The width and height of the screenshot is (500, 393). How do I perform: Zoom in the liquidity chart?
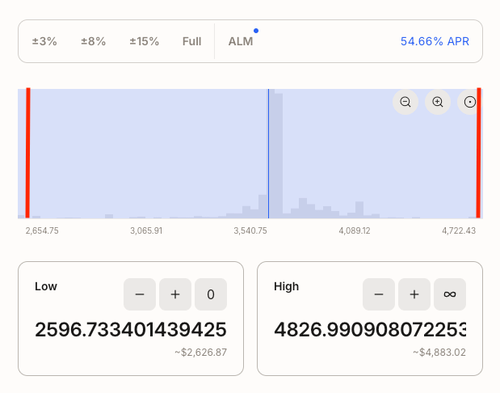438,102
